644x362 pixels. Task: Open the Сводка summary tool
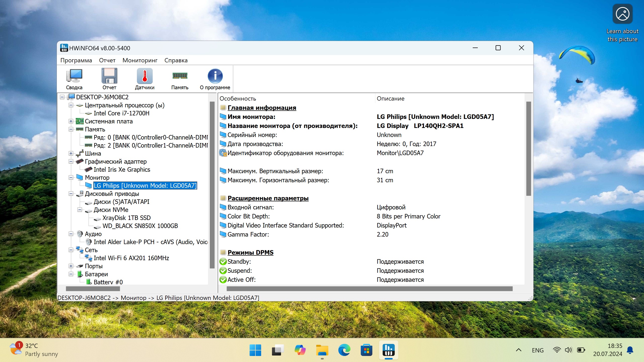74,79
